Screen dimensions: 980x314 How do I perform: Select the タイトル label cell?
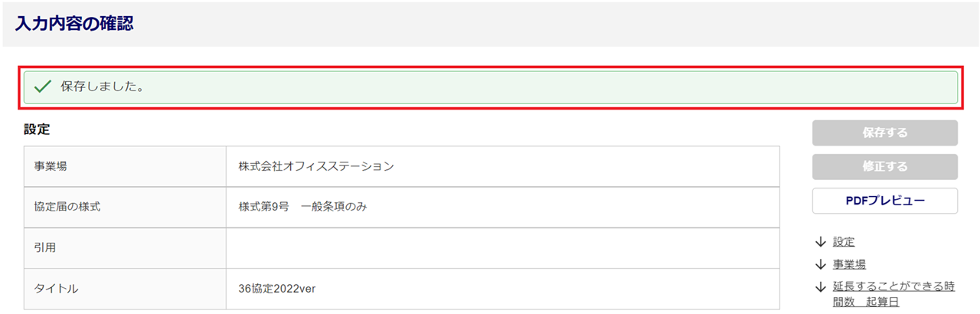(56, 289)
